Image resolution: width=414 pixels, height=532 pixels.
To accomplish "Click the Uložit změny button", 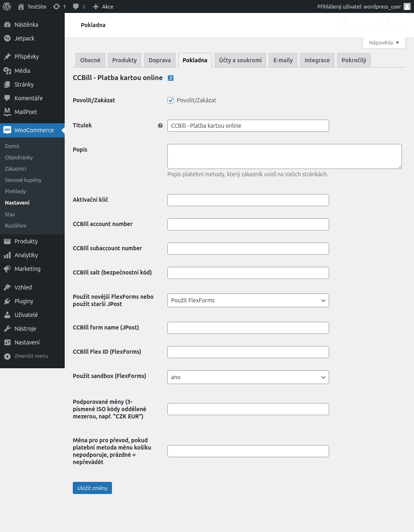I will pyautogui.click(x=92, y=488).
